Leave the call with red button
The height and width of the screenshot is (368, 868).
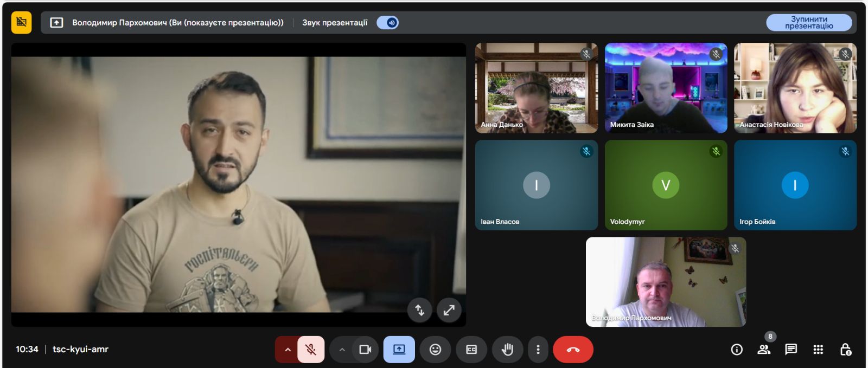[573, 350]
